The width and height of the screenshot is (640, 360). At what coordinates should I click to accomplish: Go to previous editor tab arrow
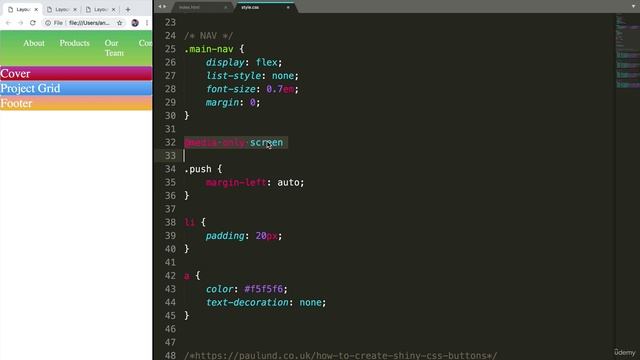coord(160,7)
